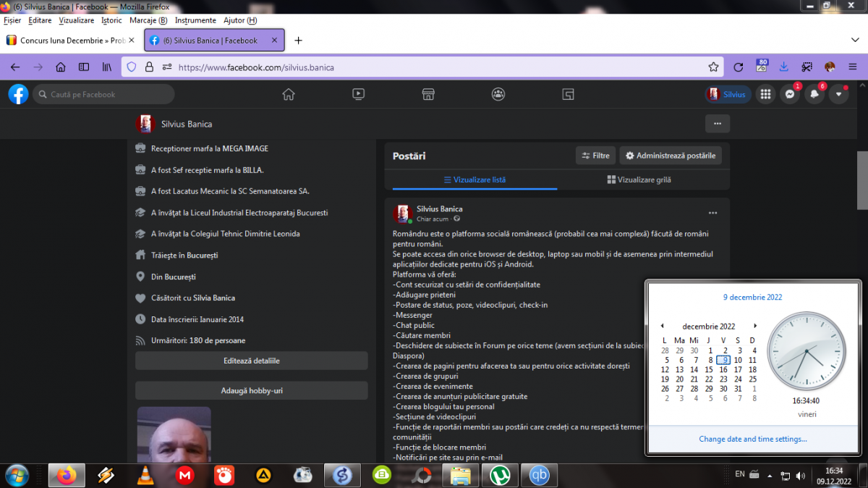
Task: Click Editează detaliile button
Action: [x=251, y=361]
